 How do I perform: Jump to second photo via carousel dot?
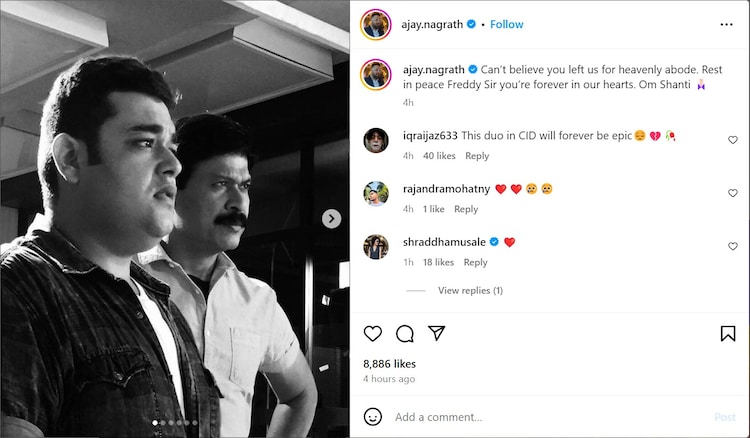(x=162, y=424)
